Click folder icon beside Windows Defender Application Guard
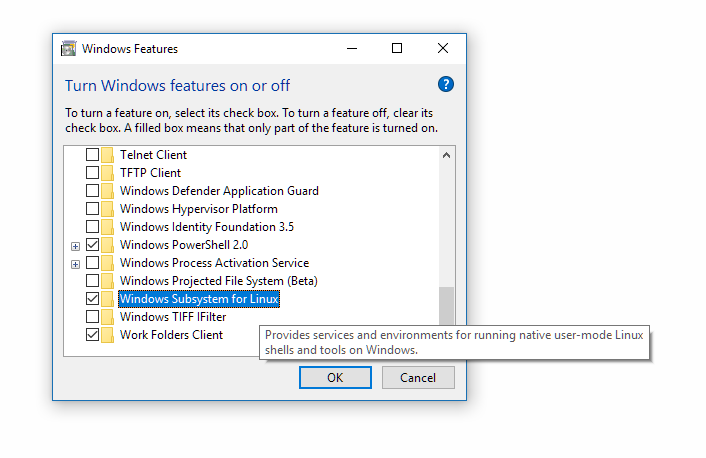This screenshot has height=458, width=706. point(107,191)
